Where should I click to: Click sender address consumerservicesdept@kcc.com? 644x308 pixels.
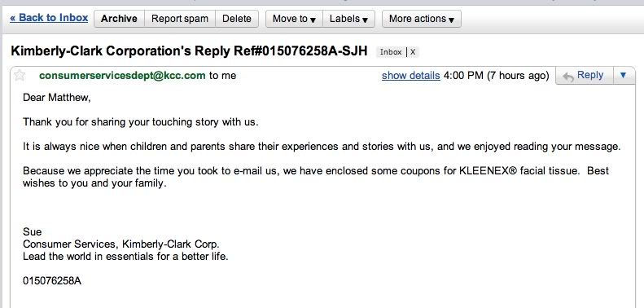tap(122, 76)
